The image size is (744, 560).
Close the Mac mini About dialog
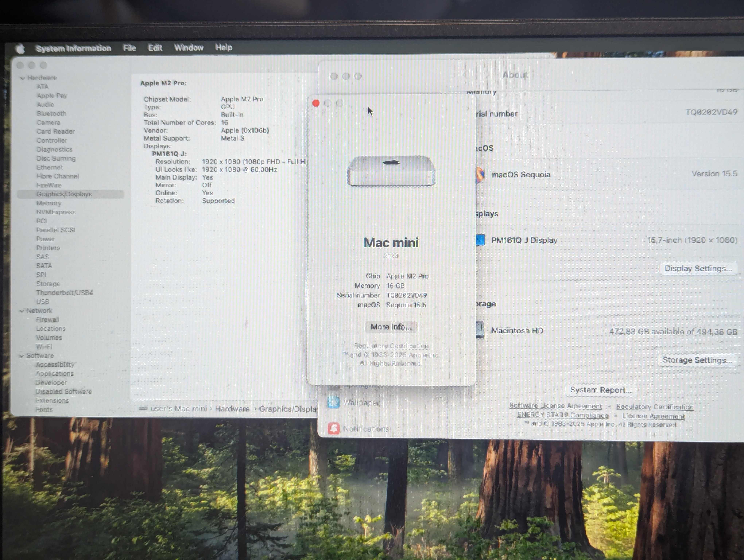(x=316, y=103)
